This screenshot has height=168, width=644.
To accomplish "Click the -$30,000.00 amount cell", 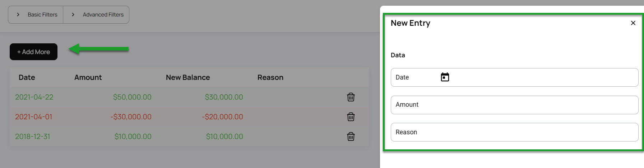I will 131,117.
